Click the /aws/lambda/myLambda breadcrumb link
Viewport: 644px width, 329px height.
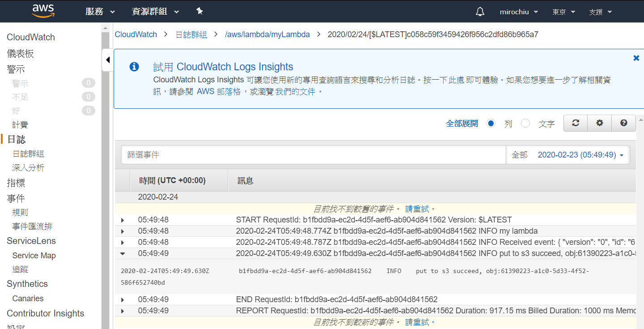pyautogui.click(x=267, y=34)
